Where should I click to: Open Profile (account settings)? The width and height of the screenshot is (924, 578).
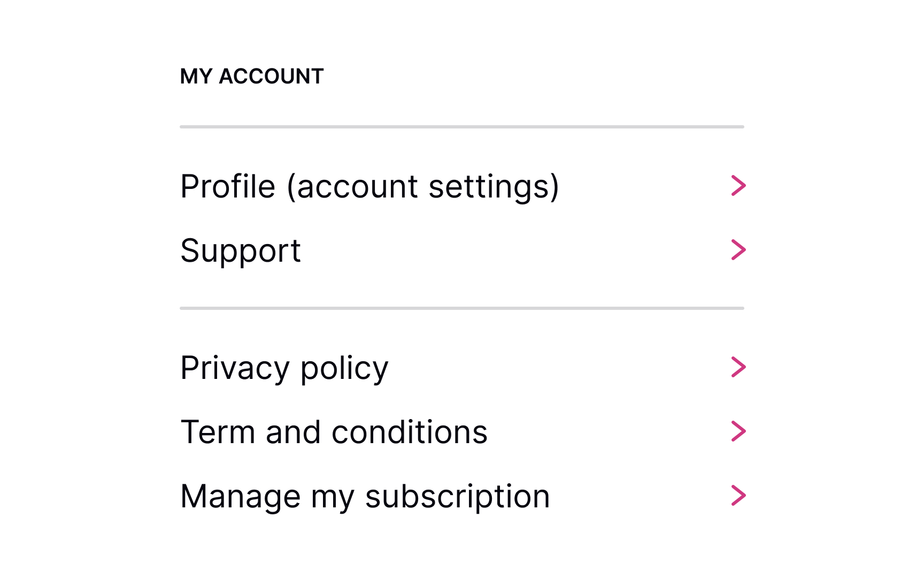[x=370, y=186]
